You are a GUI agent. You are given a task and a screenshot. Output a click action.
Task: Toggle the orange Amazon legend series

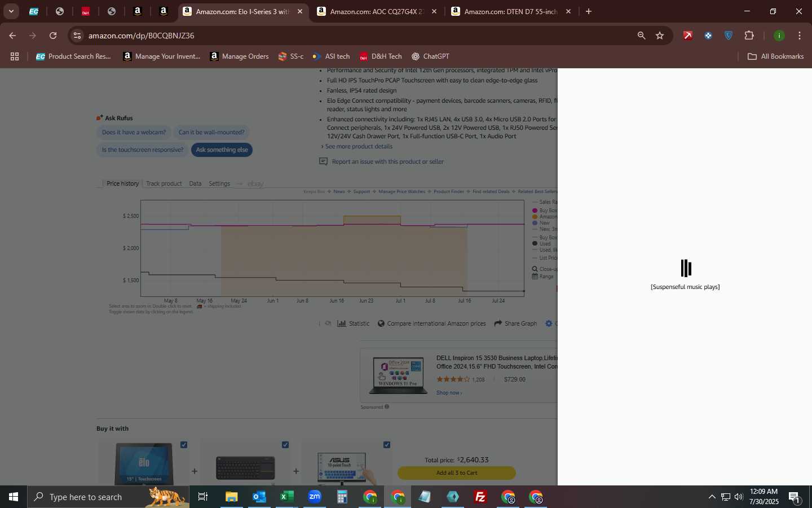point(545,217)
